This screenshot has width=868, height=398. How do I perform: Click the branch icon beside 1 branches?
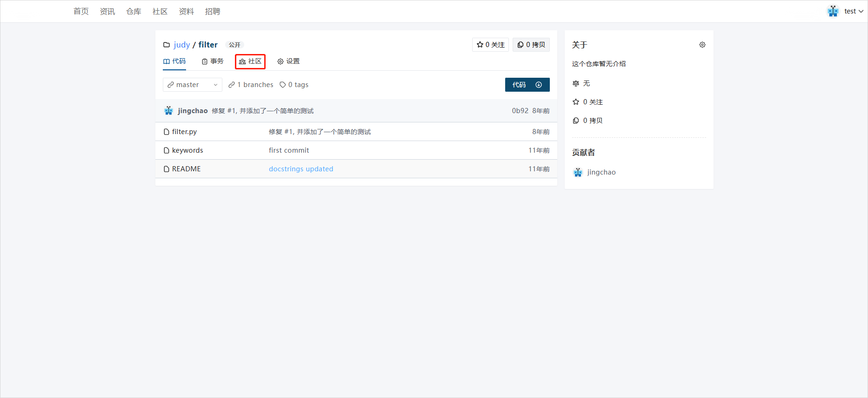coord(231,85)
